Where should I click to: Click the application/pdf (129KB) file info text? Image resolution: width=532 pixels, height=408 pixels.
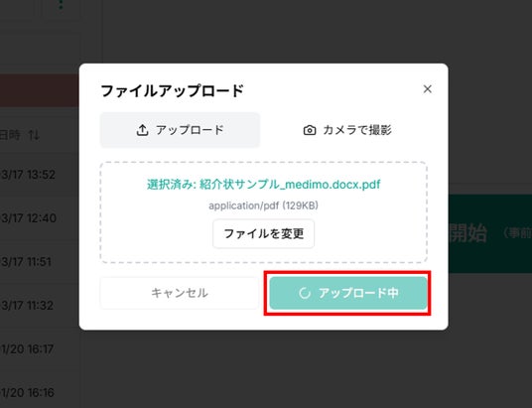264,205
